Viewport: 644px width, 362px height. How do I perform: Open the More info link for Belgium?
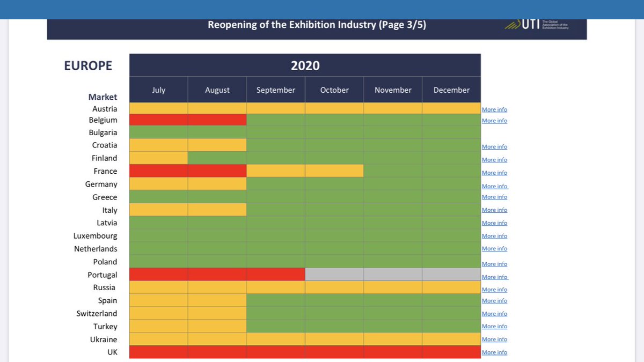click(494, 121)
